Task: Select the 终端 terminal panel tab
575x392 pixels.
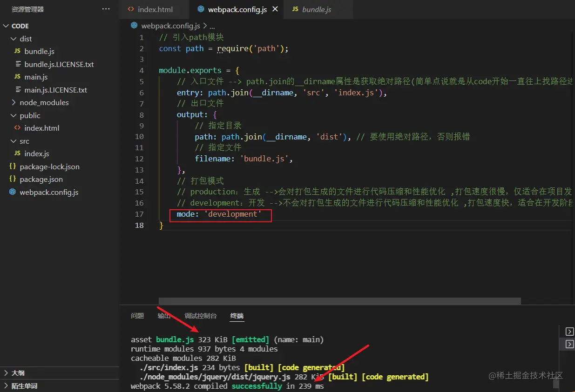Action: (237, 316)
